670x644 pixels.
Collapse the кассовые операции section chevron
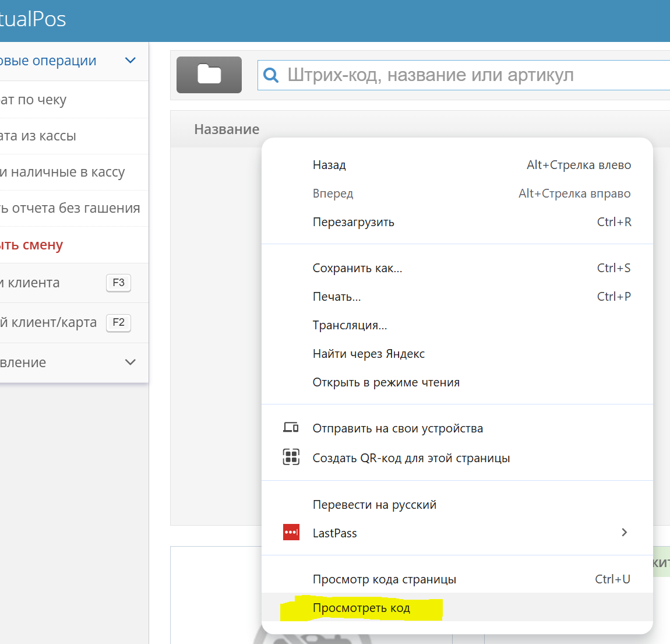click(131, 61)
